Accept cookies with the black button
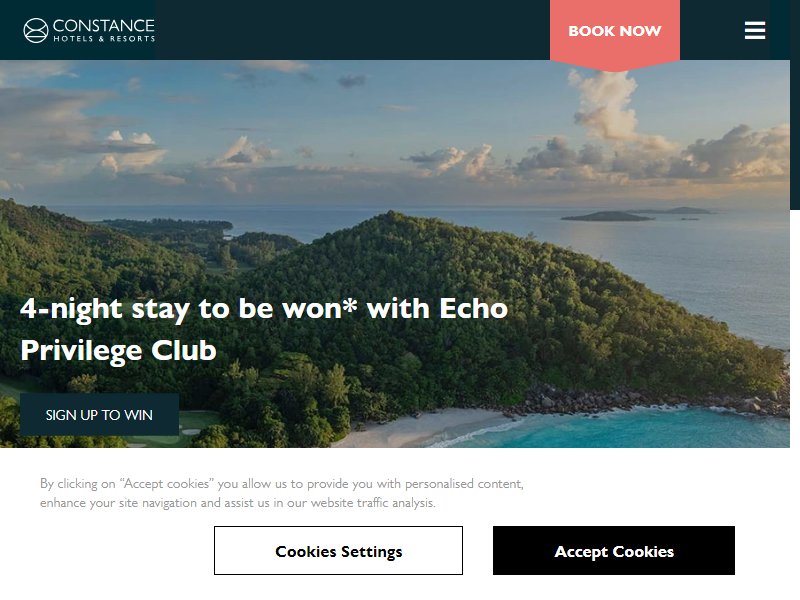The image size is (800, 600). pos(614,551)
